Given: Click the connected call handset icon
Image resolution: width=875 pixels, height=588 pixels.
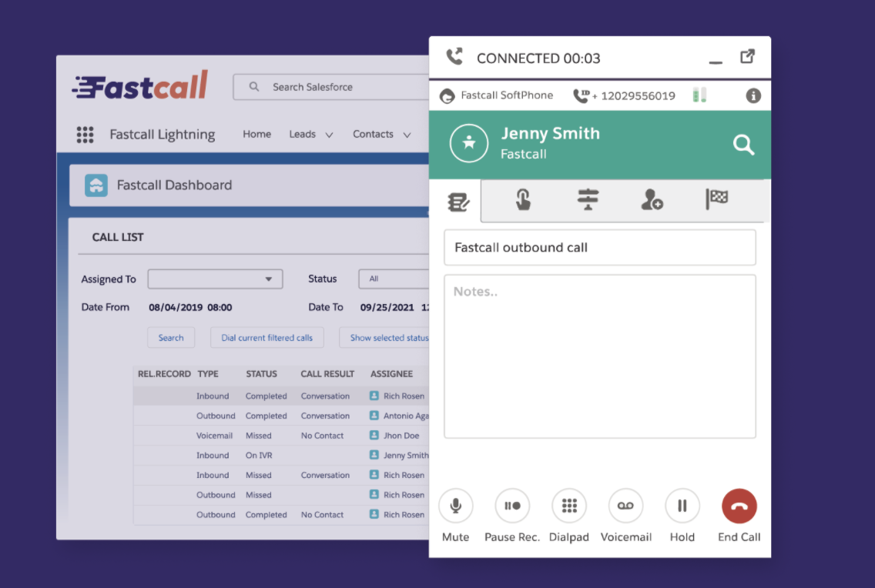Looking at the screenshot, I should (x=454, y=56).
